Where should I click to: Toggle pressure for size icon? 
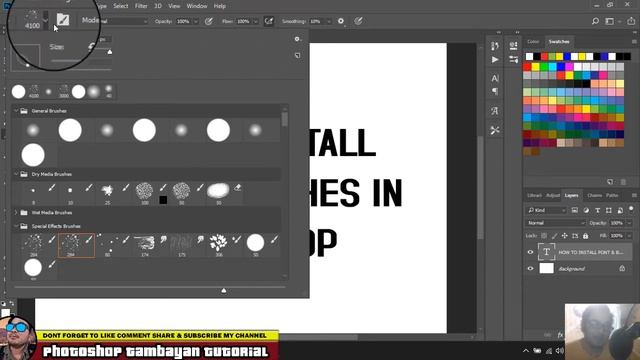358,21
